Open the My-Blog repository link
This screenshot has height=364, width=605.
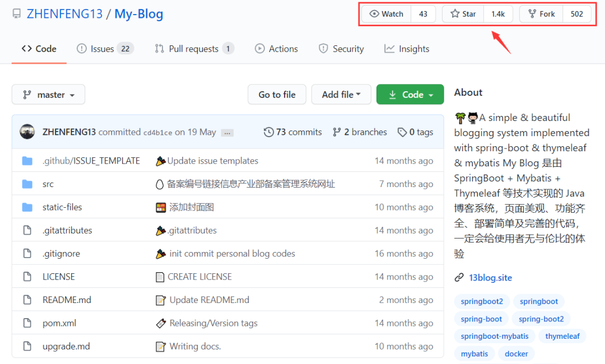pyautogui.click(x=139, y=14)
